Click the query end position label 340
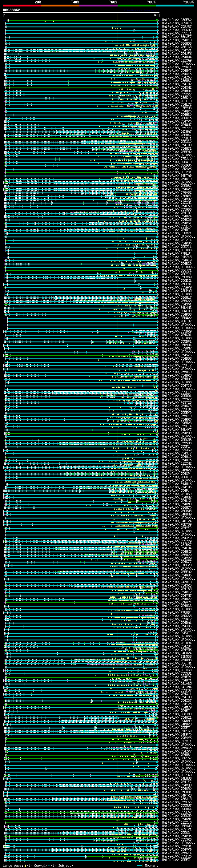197x868 pixels. click(x=155, y=15)
